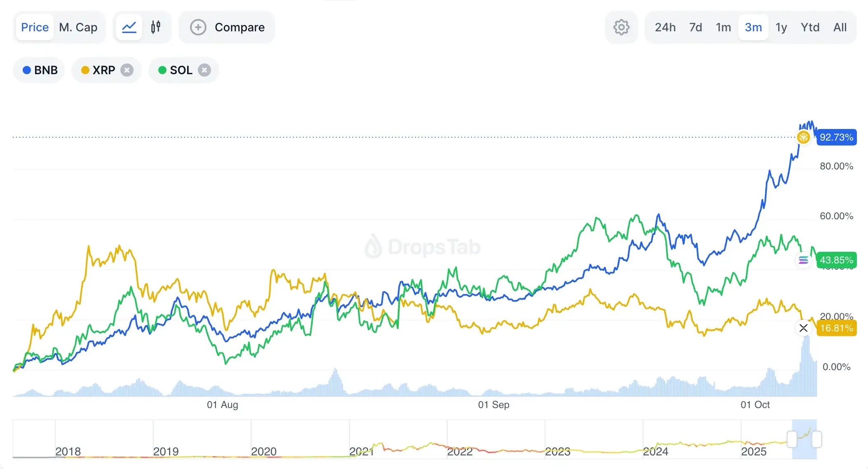Click the plus icon inside the Compare button

(198, 27)
